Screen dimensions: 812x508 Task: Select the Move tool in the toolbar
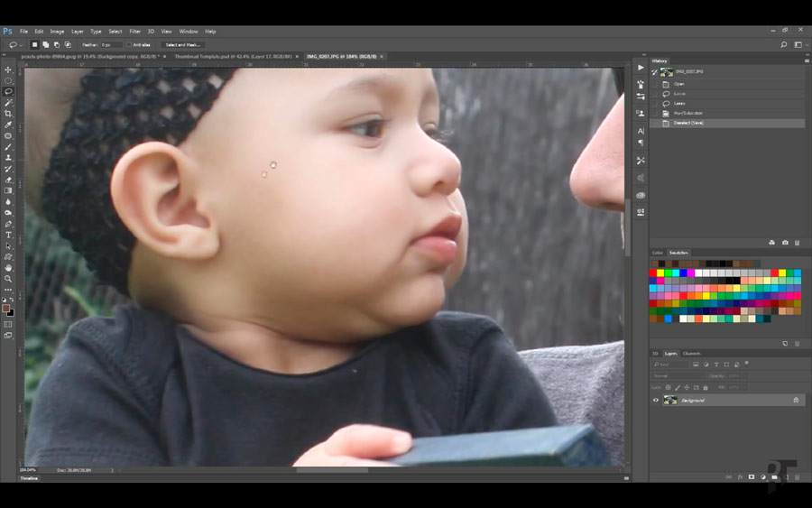(8, 69)
